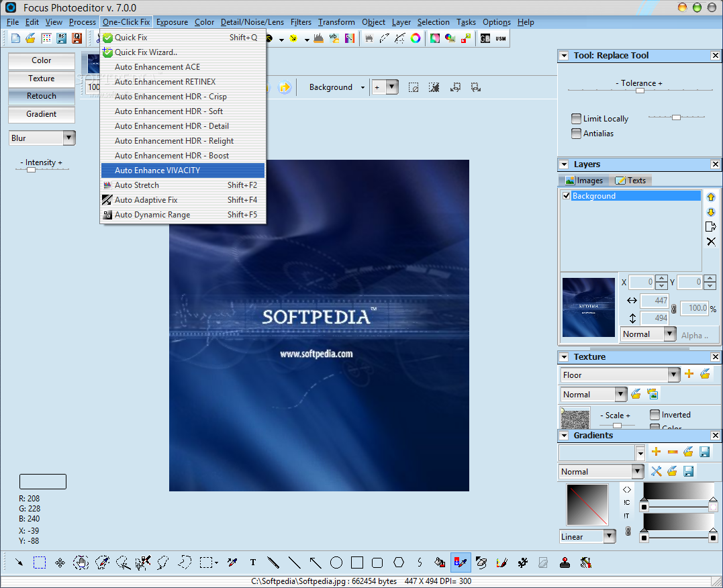Add gradient with the orange plus icon

click(x=656, y=452)
